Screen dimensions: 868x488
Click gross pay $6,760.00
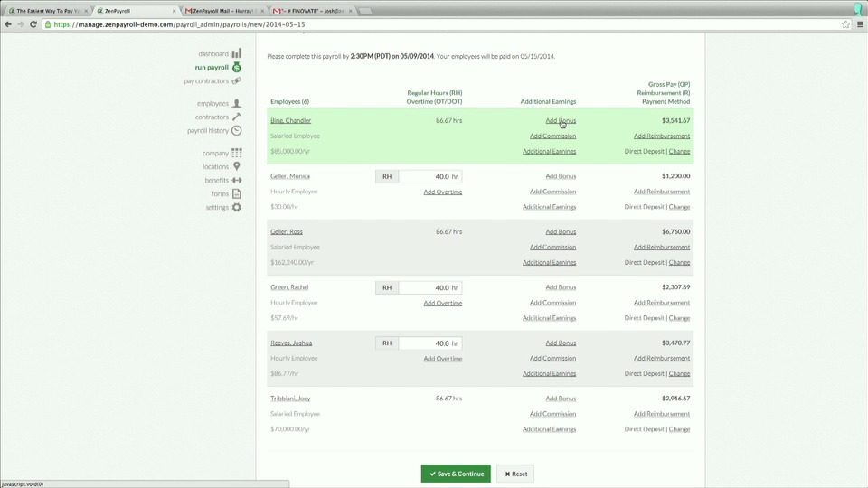coord(676,231)
